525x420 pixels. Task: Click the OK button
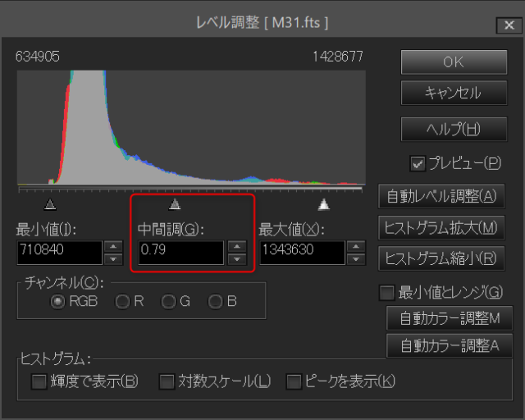(453, 62)
